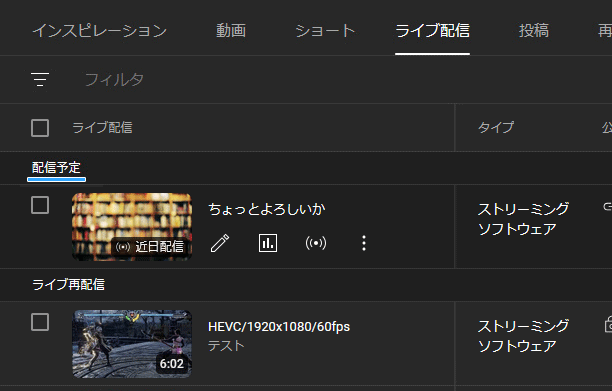
Task: Switch to the 投稿 tab
Action: pyautogui.click(x=534, y=30)
